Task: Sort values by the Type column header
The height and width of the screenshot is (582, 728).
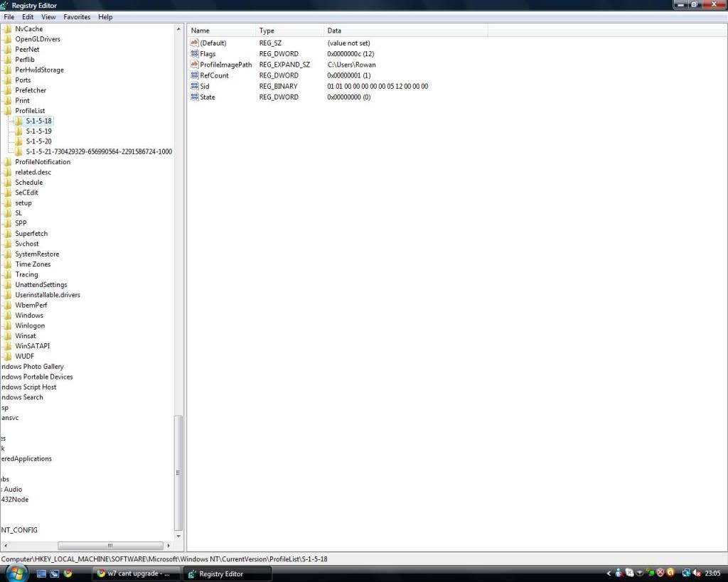Action: coord(289,31)
